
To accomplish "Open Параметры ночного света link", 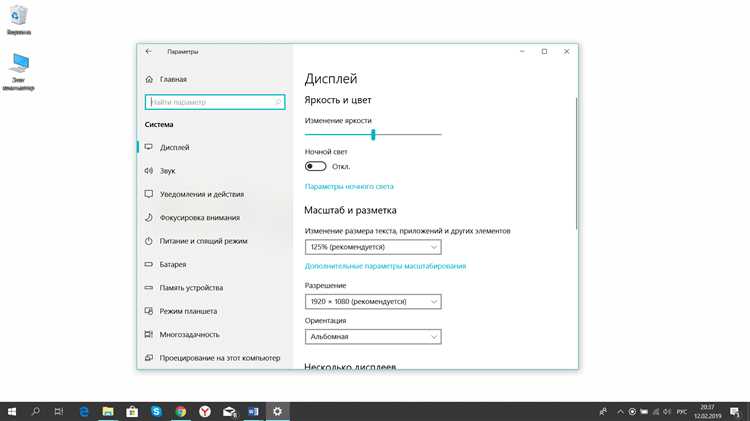I will pyautogui.click(x=349, y=187).
